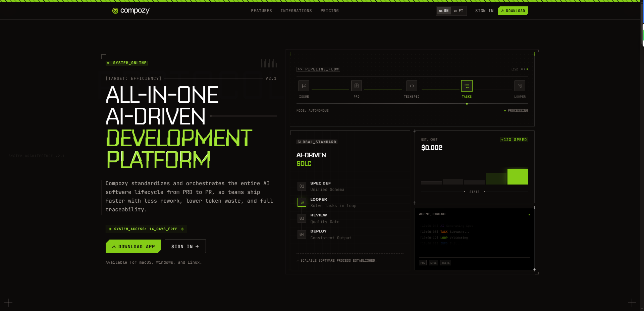The height and width of the screenshot is (311, 644).
Task: Select the Issue flag pipeline icon
Action: click(304, 86)
